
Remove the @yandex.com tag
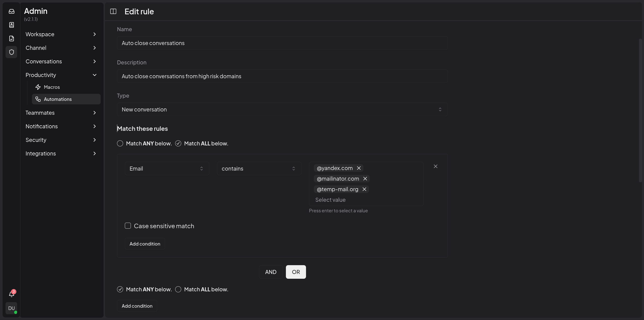pos(359,168)
